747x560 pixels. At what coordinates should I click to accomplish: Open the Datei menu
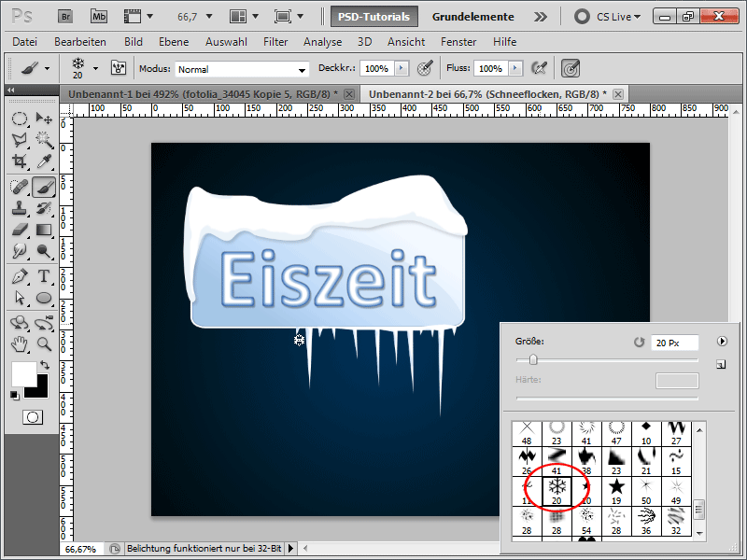(x=25, y=42)
